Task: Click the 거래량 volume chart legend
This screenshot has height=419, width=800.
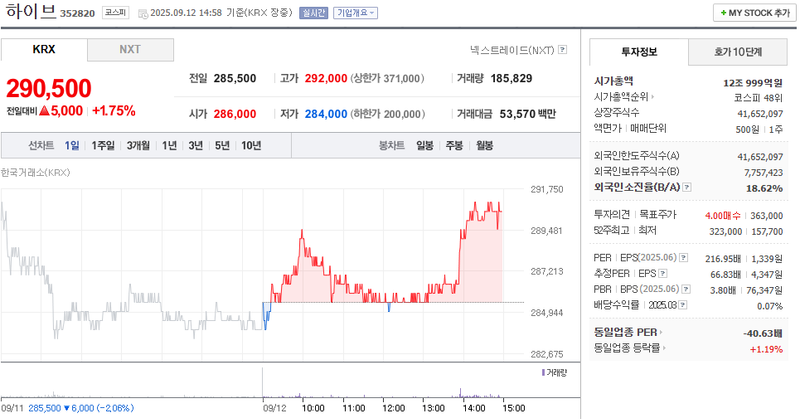Action: pos(554,373)
